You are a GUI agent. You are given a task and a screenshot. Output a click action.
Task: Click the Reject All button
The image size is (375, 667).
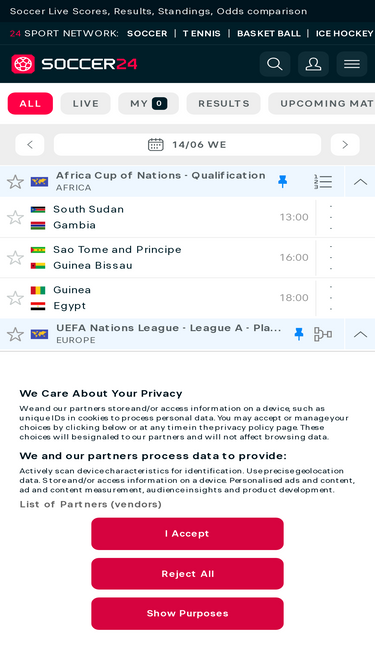tap(188, 574)
